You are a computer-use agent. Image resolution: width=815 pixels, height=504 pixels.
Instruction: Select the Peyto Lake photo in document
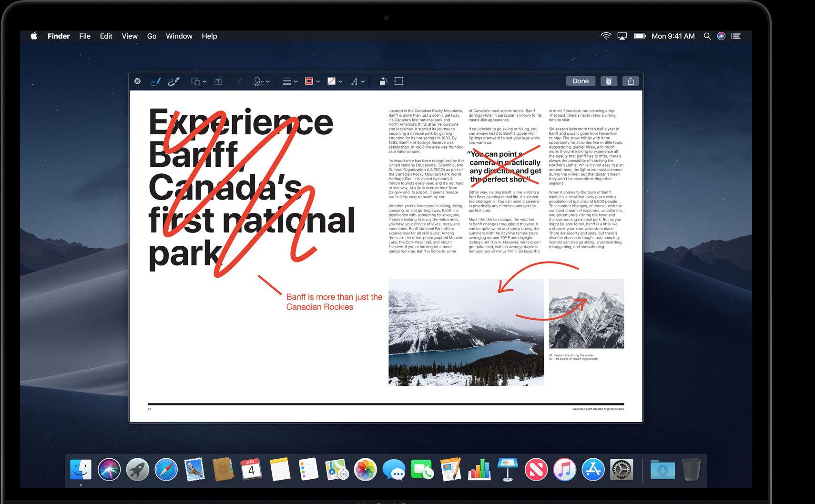coord(466,333)
